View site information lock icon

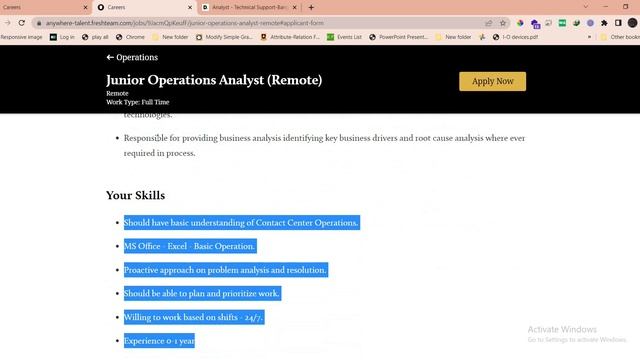point(39,23)
